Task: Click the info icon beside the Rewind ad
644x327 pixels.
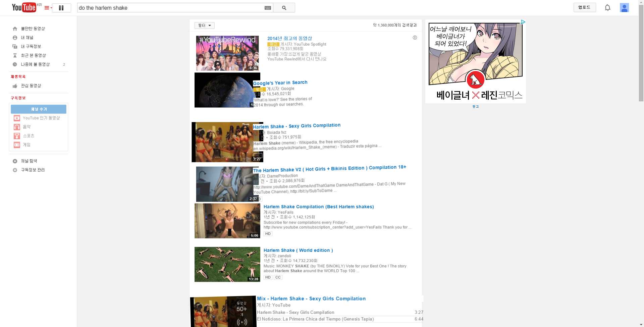Action: point(415,38)
